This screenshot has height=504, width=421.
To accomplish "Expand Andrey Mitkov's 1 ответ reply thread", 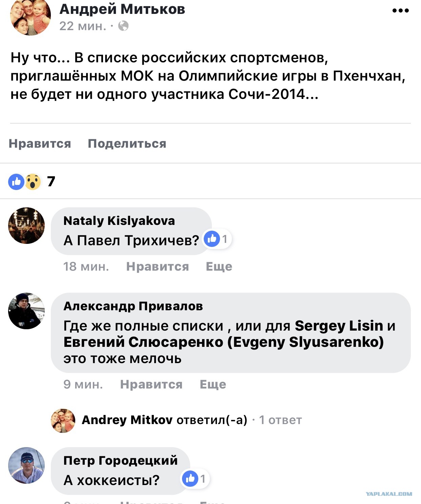I will click(x=280, y=420).
